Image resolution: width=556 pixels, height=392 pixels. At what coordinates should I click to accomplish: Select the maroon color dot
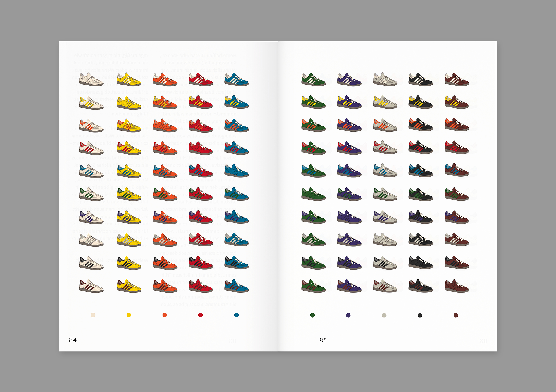(456, 315)
